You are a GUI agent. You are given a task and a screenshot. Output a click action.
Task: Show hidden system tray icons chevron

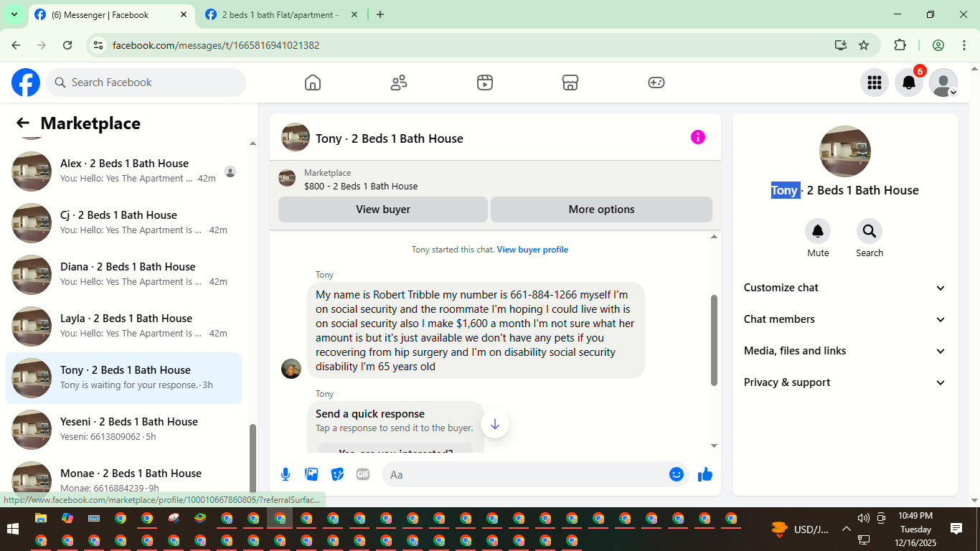point(846,529)
